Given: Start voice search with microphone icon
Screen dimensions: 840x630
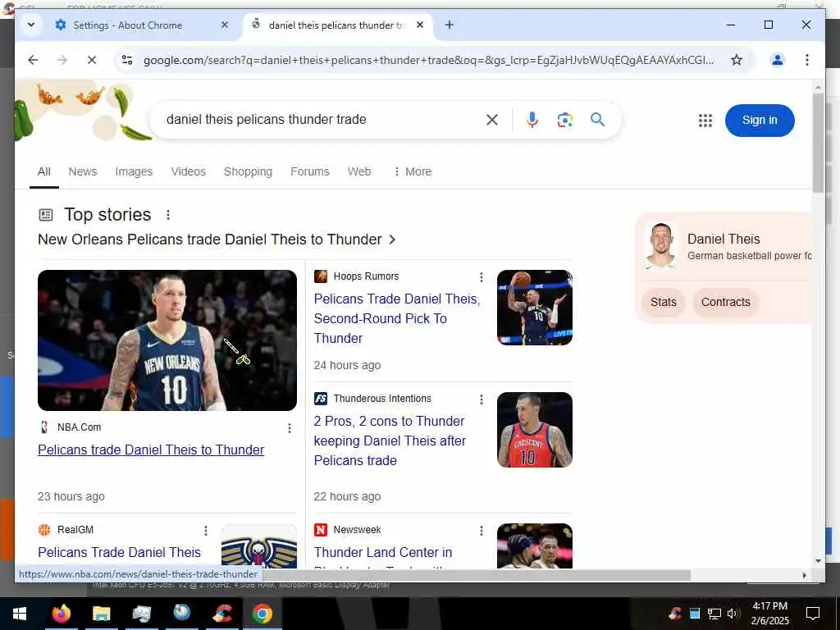Looking at the screenshot, I should tap(532, 120).
